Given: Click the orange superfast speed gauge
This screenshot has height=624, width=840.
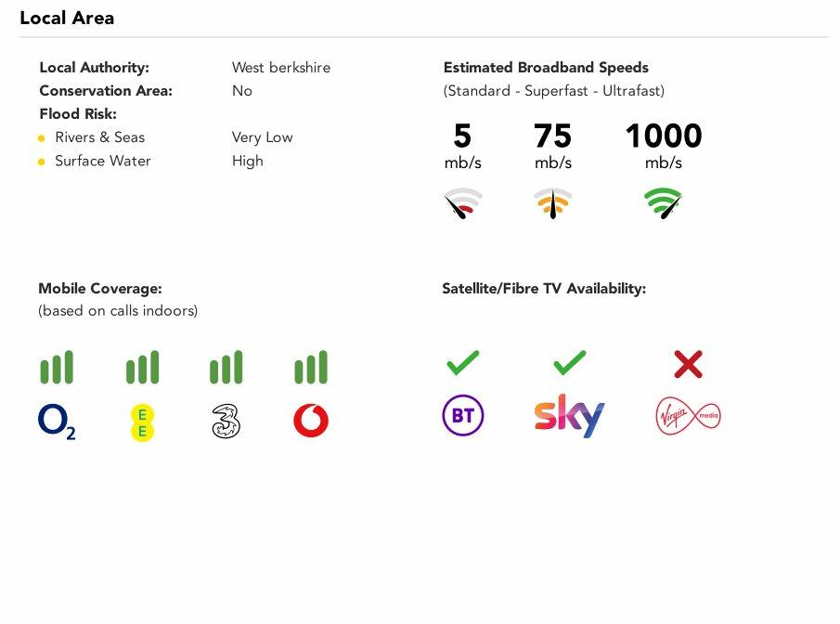Looking at the screenshot, I should (553, 202).
